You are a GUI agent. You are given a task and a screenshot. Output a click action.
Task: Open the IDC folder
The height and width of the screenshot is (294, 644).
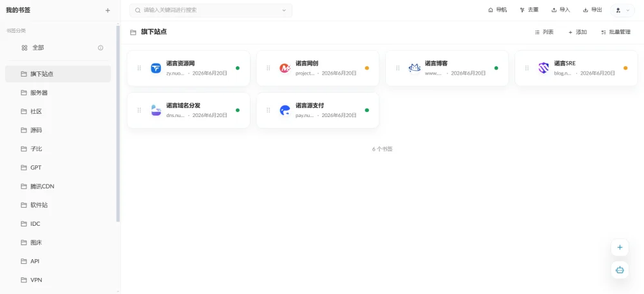58,224
